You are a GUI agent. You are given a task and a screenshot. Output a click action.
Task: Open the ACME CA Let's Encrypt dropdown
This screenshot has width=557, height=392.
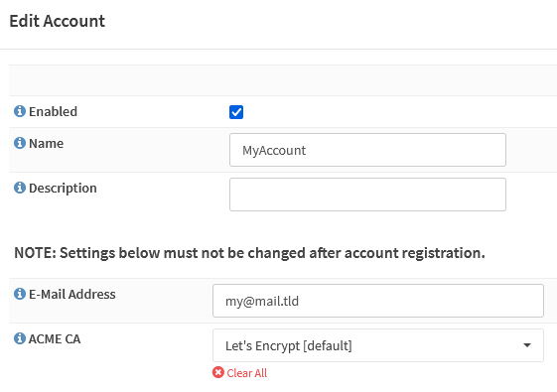pyautogui.click(x=378, y=345)
